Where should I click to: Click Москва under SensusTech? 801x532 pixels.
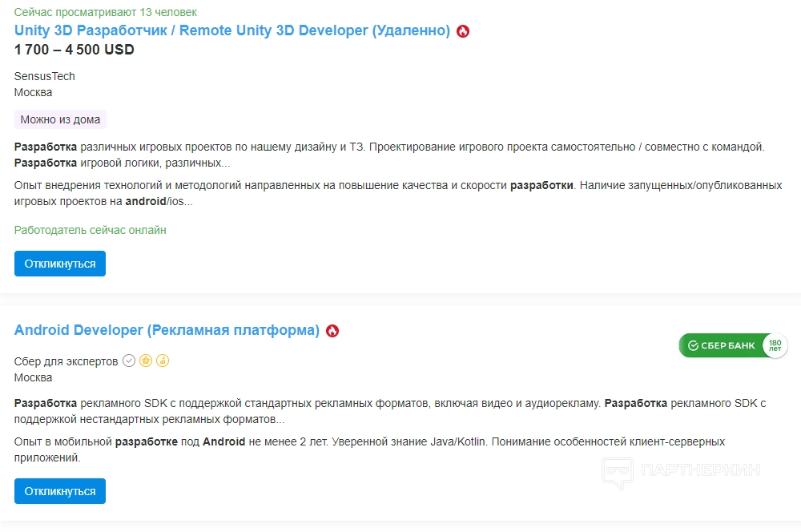(34, 92)
